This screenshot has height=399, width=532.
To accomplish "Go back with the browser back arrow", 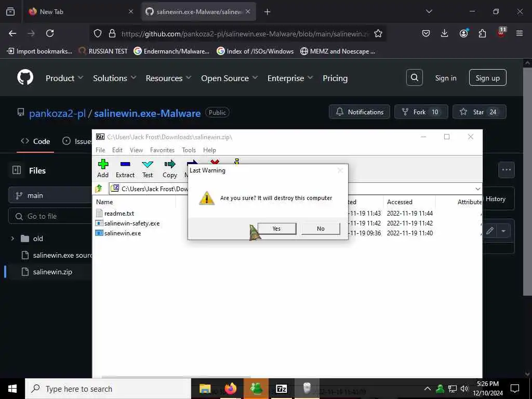I will (12, 33).
